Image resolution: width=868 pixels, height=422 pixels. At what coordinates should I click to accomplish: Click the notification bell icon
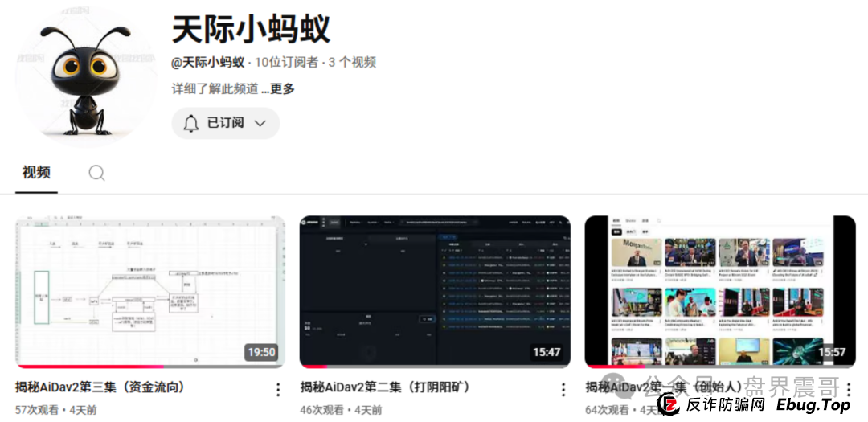191,123
